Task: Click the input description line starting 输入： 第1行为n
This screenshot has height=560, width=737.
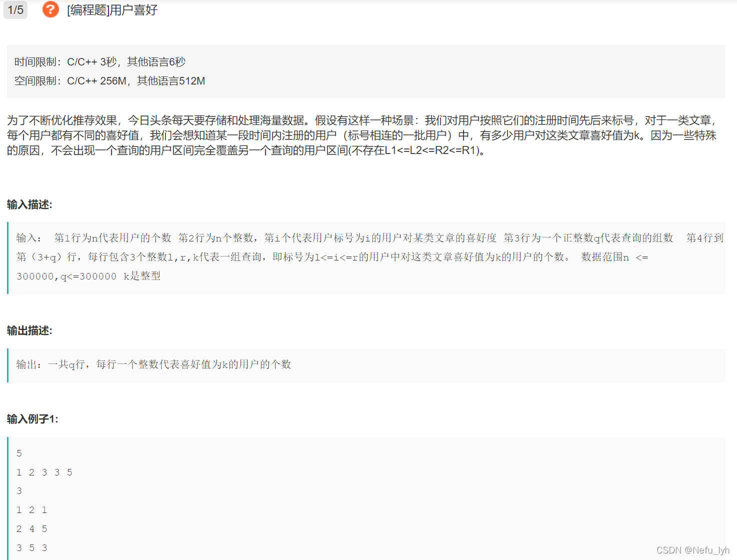Action: pos(370,238)
